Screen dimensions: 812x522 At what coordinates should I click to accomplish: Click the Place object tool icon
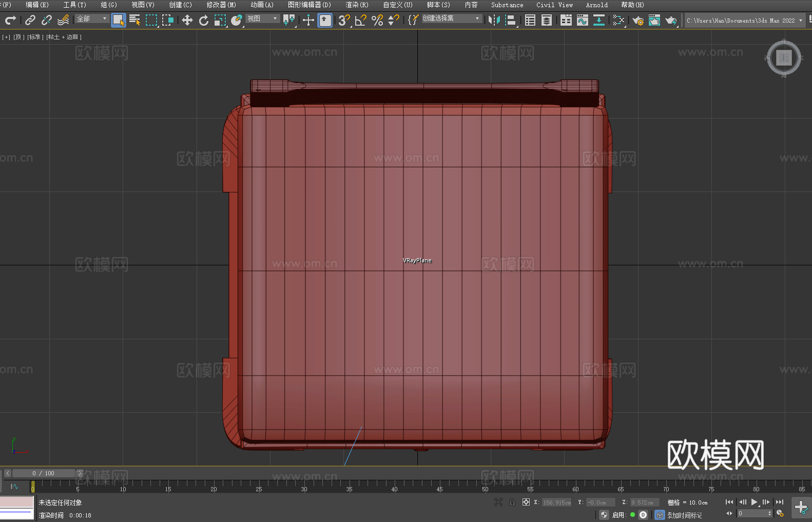pyautogui.click(x=237, y=21)
